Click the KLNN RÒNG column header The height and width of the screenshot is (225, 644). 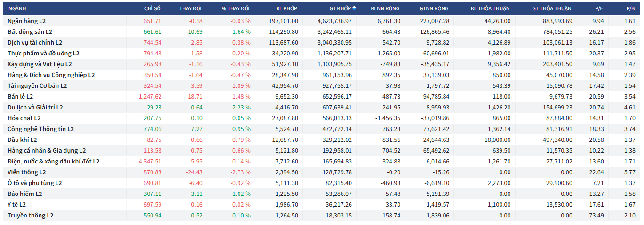click(385, 8)
